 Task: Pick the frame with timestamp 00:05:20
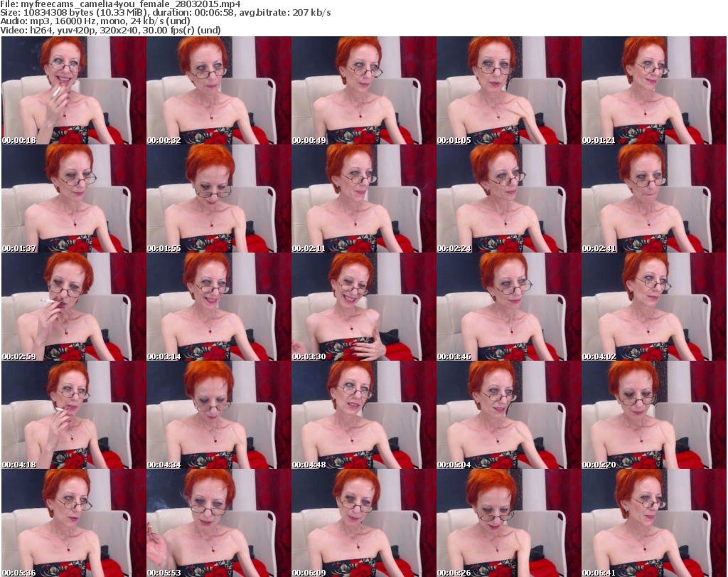click(x=654, y=415)
